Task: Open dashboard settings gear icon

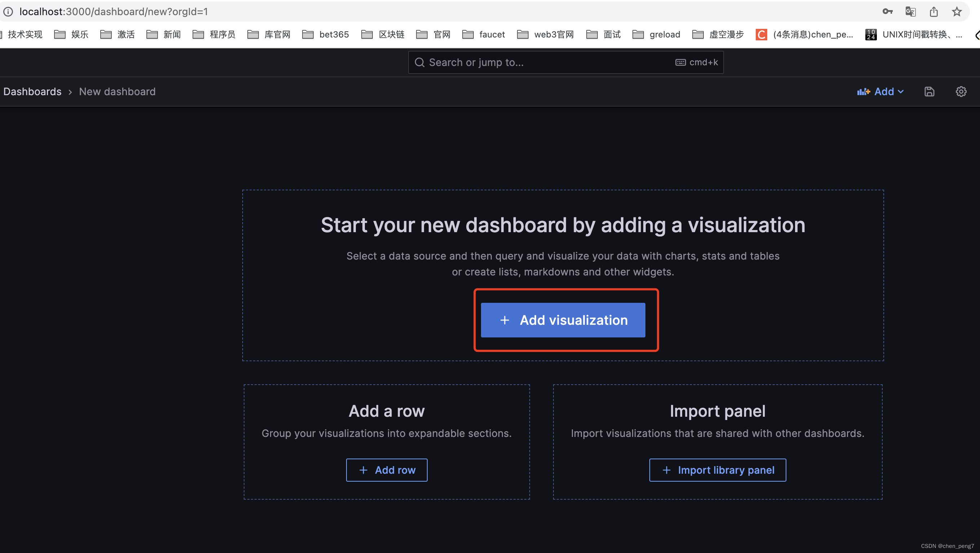Action: point(961,91)
